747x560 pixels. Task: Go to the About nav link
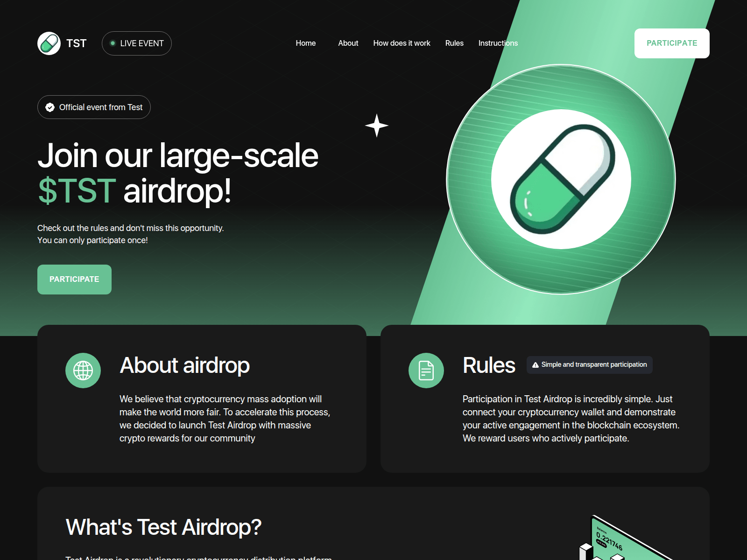pos(348,43)
